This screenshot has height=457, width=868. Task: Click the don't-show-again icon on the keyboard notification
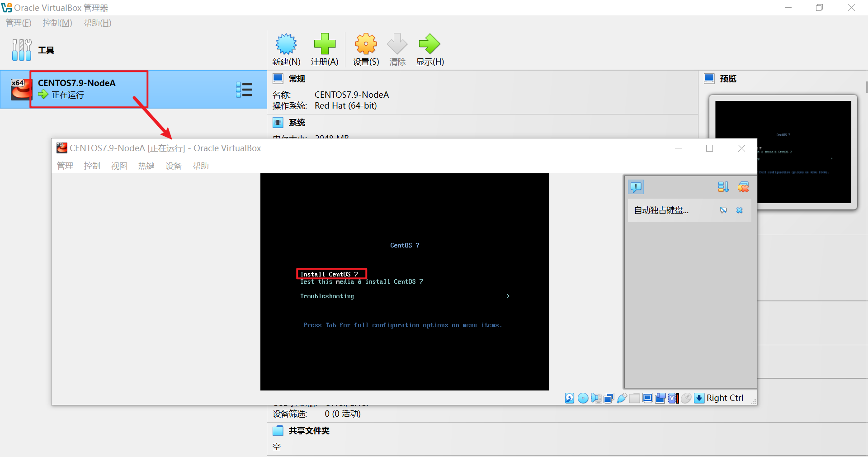point(723,210)
